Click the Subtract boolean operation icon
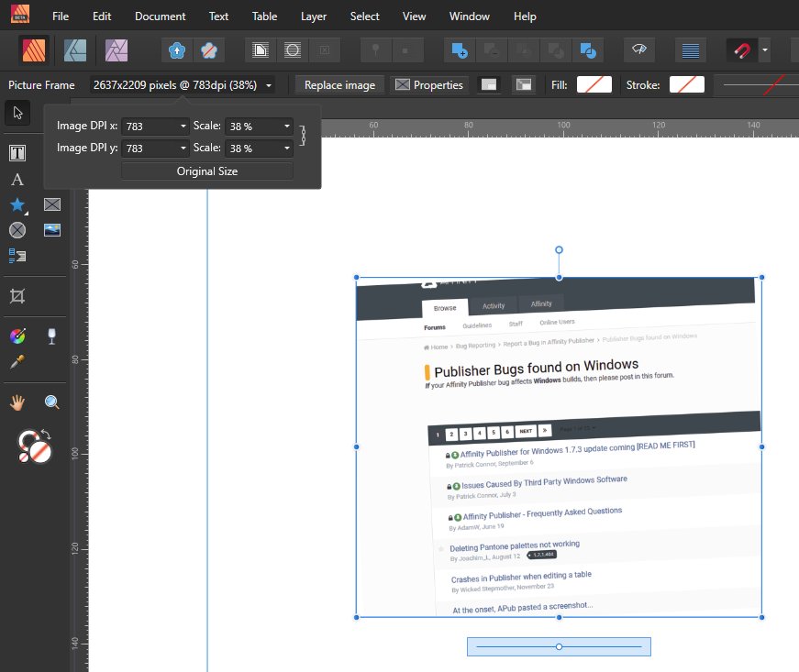This screenshot has width=799, height=672. pos(491,50)
